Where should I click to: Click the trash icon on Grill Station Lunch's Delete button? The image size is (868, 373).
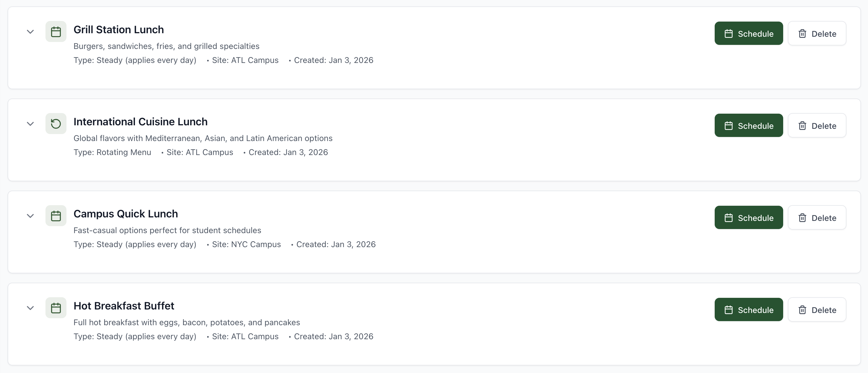pos(802,33)
